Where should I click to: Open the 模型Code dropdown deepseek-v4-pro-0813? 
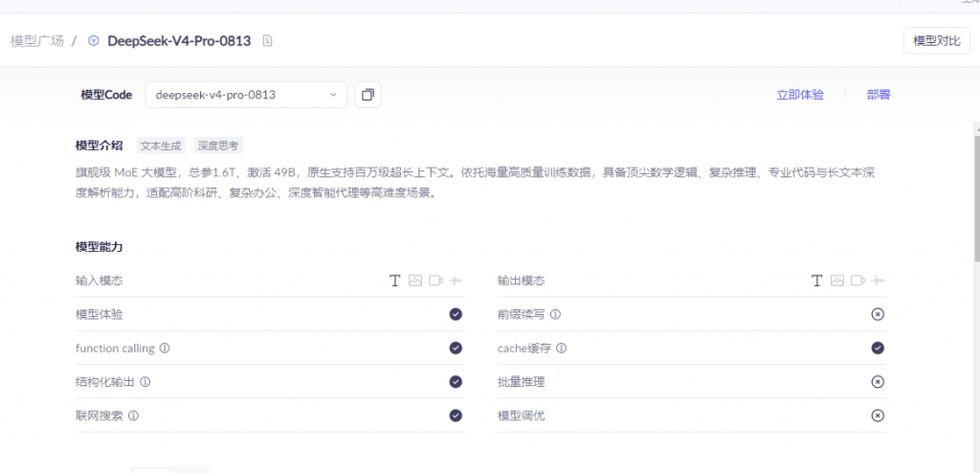246,95
